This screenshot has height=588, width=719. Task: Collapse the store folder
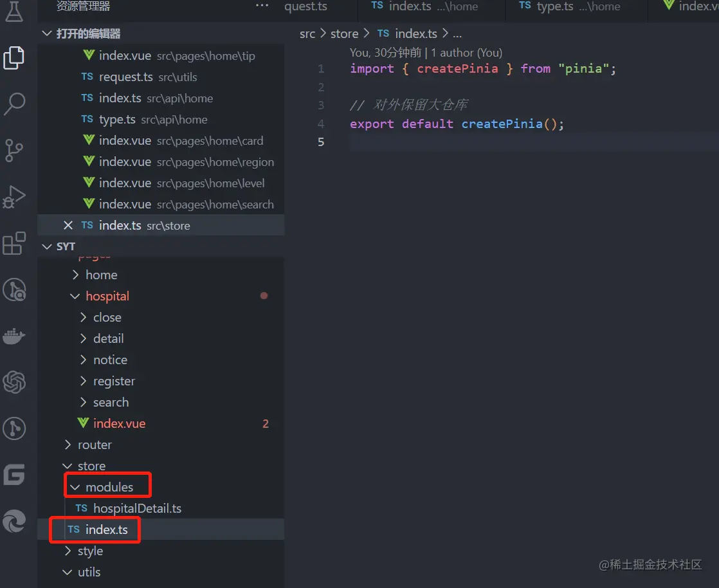click(x=67, y=466)
